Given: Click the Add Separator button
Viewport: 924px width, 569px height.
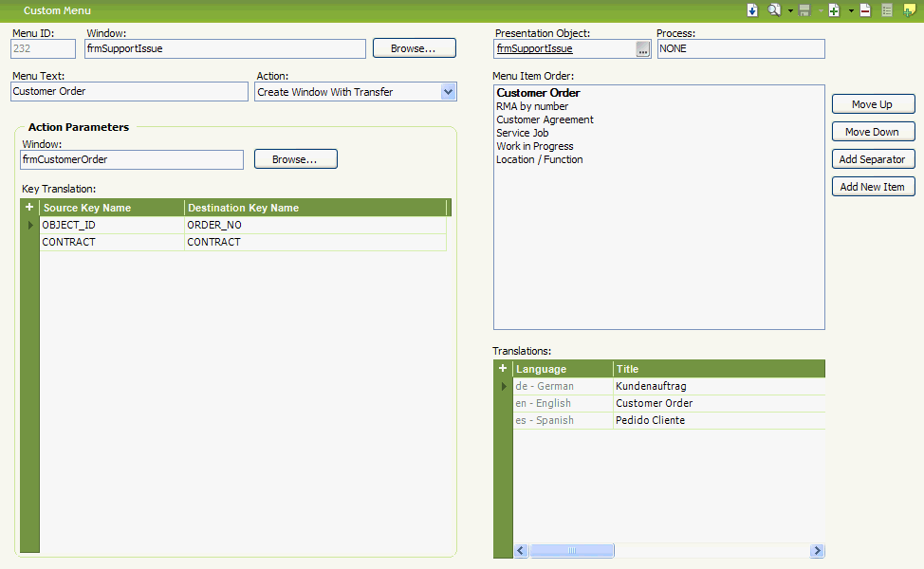Looking at the screenshot, I should click(x=873, y=158).
